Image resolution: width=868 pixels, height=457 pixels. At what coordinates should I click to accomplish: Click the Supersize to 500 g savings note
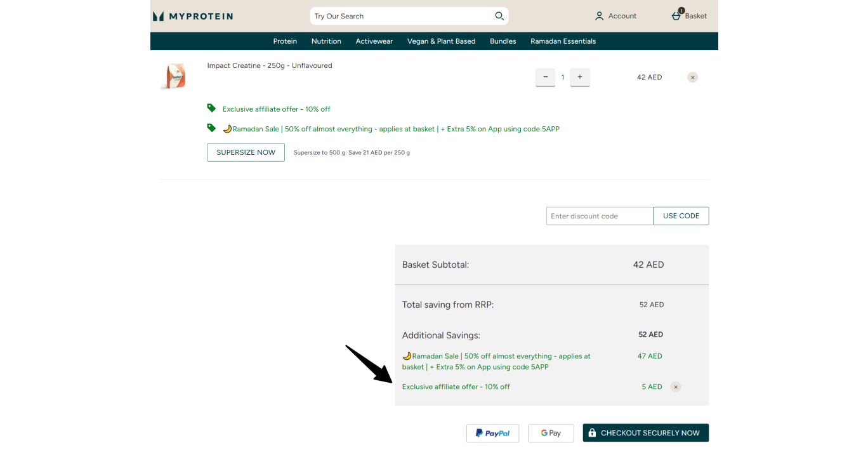(x=352, y=153)
